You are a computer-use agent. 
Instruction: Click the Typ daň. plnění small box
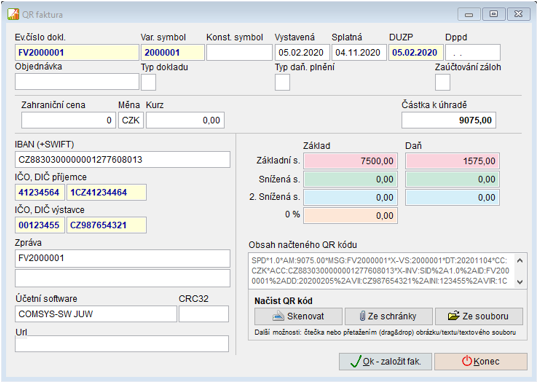coord(282,82)
